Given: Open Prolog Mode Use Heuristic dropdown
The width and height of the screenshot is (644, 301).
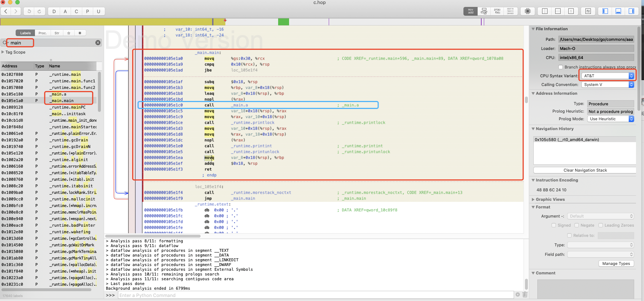Looking at the screenshot, I should coord(611,119).
